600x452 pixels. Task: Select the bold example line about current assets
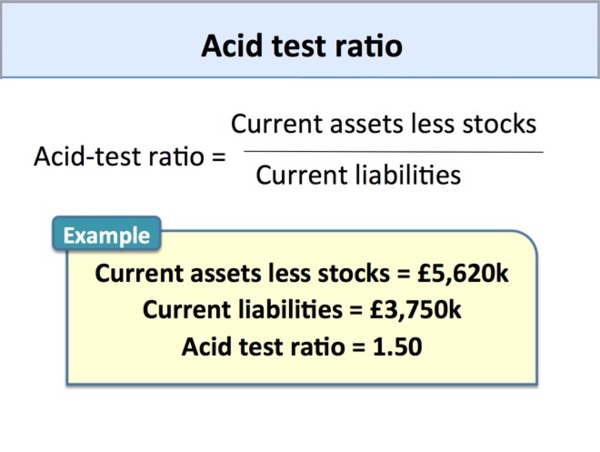[x=301, y=273]
